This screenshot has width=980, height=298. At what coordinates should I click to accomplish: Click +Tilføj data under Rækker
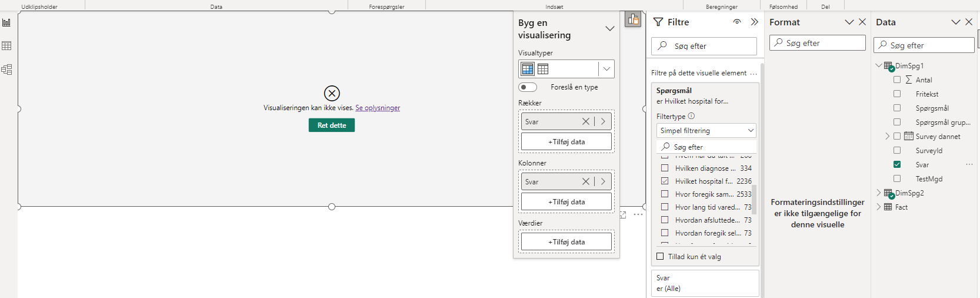(566, 141)
